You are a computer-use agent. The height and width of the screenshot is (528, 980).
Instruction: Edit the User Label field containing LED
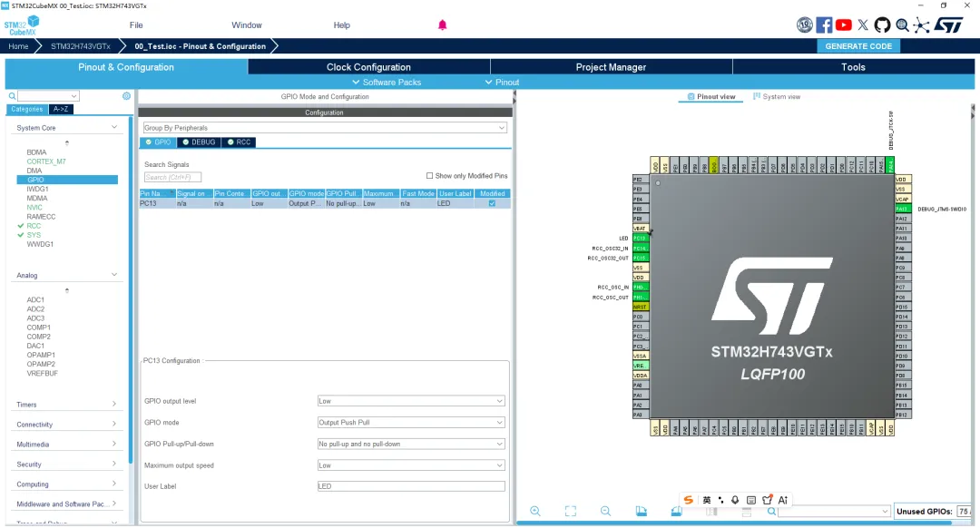411,486
